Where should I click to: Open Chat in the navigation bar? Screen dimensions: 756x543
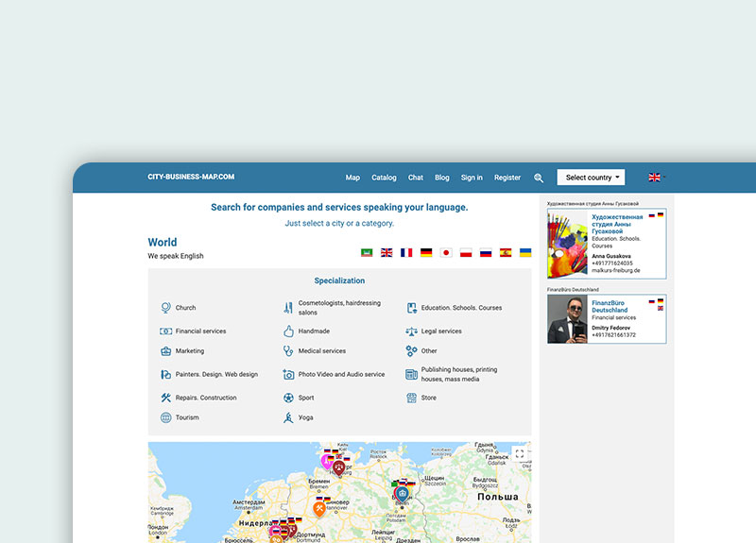click(416, 178)
